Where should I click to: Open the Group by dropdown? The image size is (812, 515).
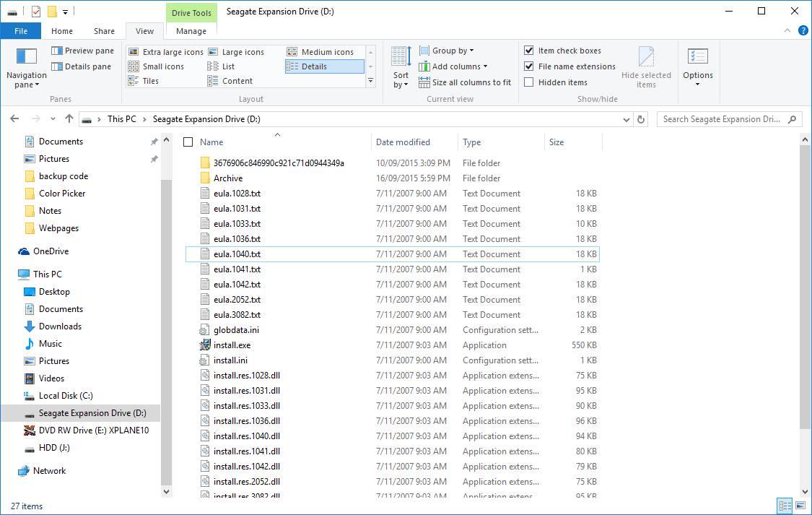pyautogui.click(x=446, y=50)
